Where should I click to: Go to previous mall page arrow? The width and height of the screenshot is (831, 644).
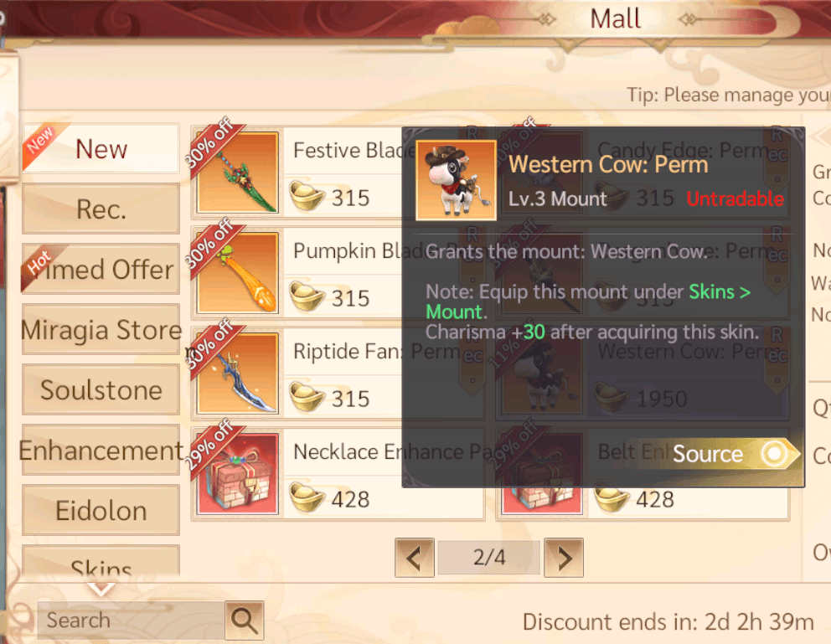point(415,558)
